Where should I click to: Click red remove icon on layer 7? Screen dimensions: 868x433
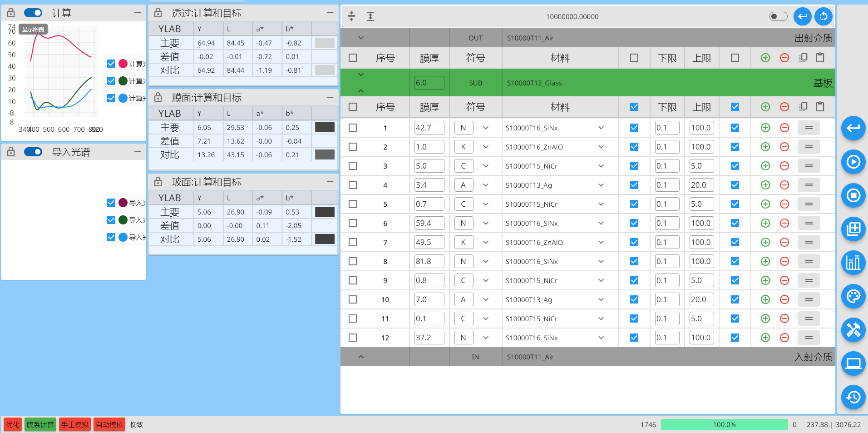point(784,242)
